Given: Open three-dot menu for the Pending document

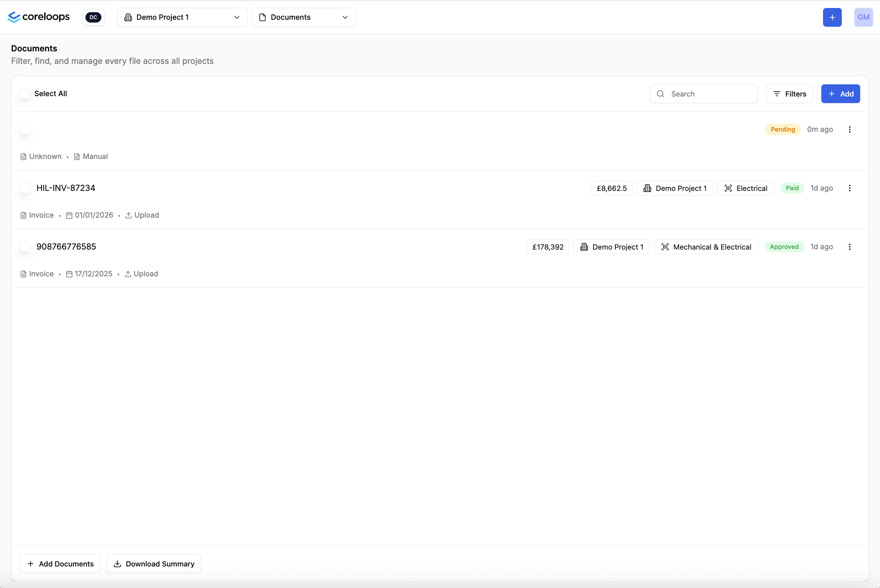Looking at the screenshot, I should 850,129.
